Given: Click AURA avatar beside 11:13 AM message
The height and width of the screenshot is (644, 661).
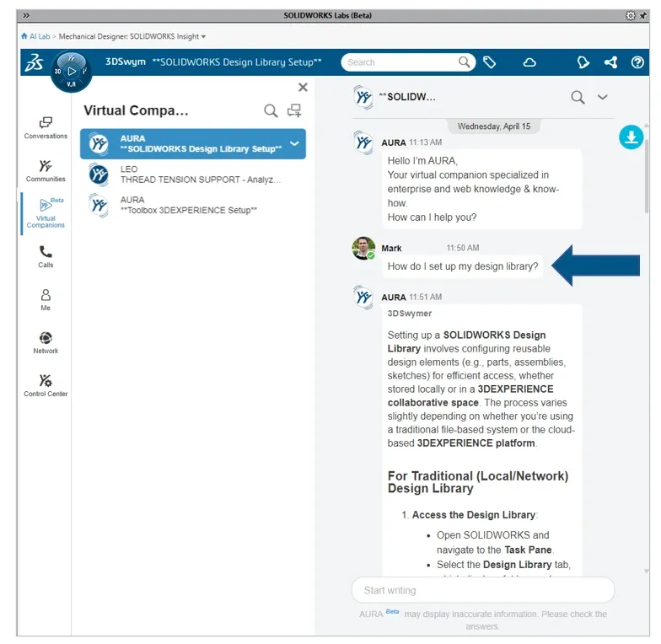Looking at the screenshot, I should pyautogui.click(x=363, y=142).
